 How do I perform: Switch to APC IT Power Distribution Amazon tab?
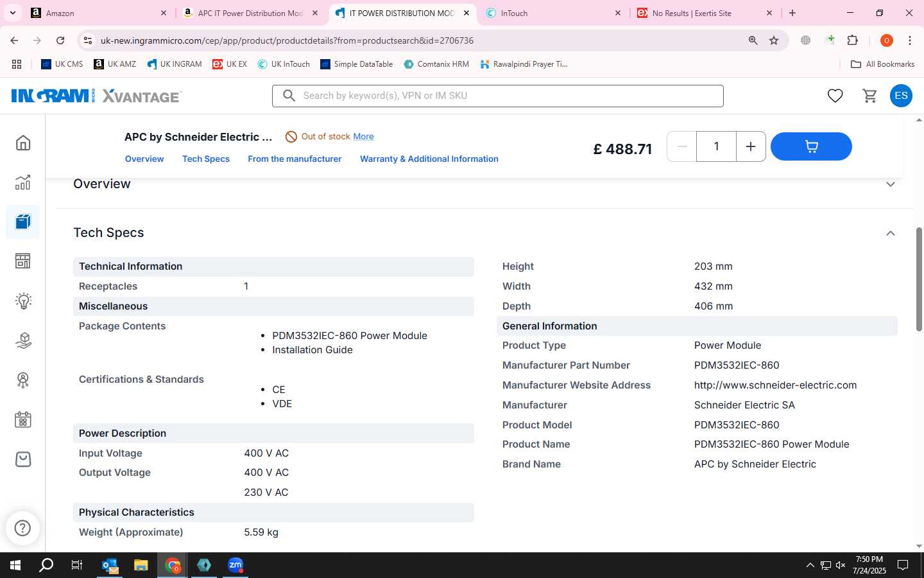[x=250, y=13]
